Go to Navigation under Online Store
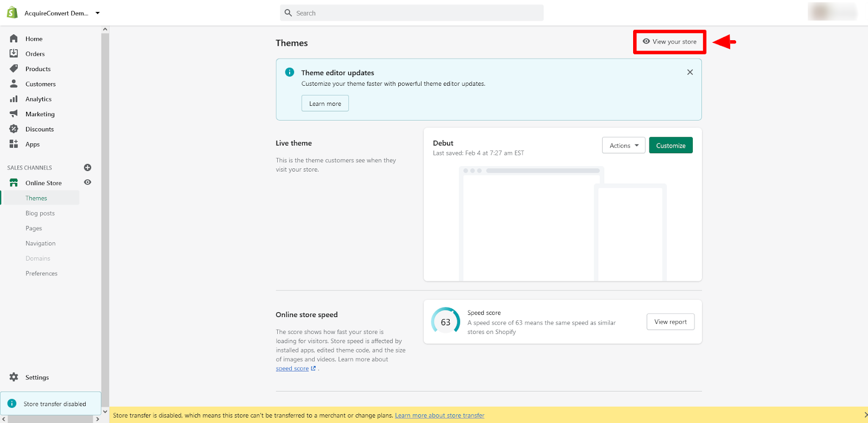The height and width of the screenshot is (423, 868). tap(41, 243)
